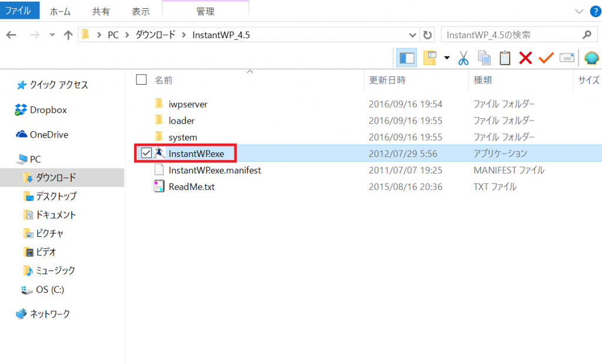The image size is (602, 364).
Task: Toggle the preview pane toolbar icon
Action: (407, 58)
